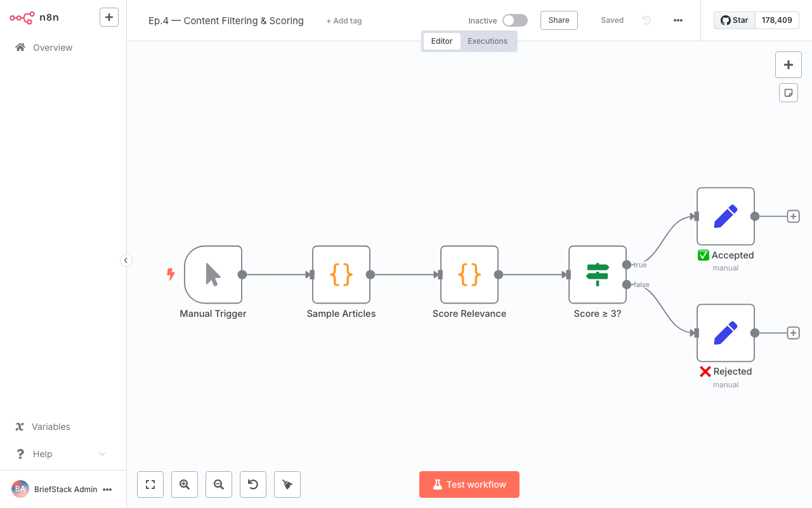
Task: Select the Editor tab
Action: click(x=442, y=41)
